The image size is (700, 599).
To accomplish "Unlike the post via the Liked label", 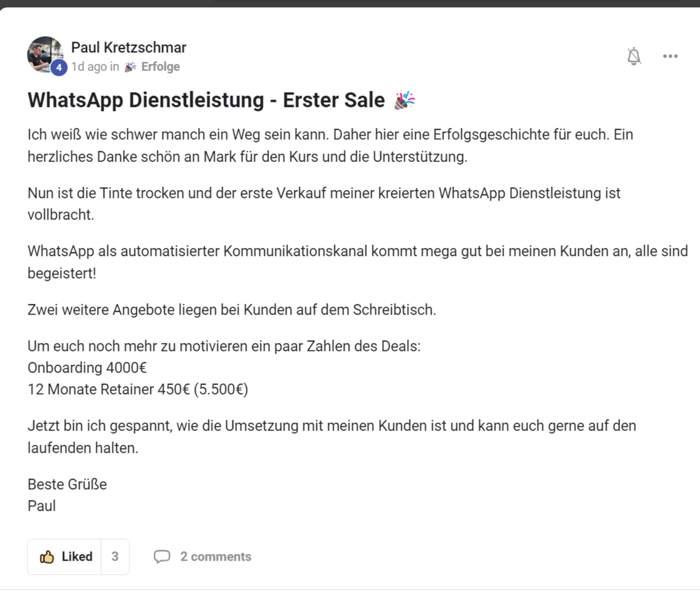I will coord(77,557).
